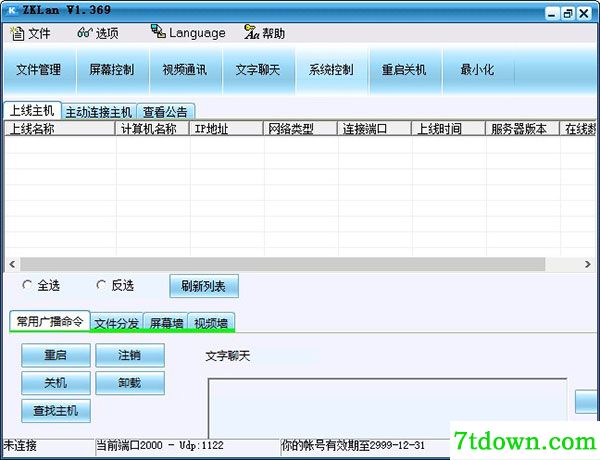The height and width of the screenshot is (460, 600).
Task: Sort by IP地址 column header
Action: 227,129
